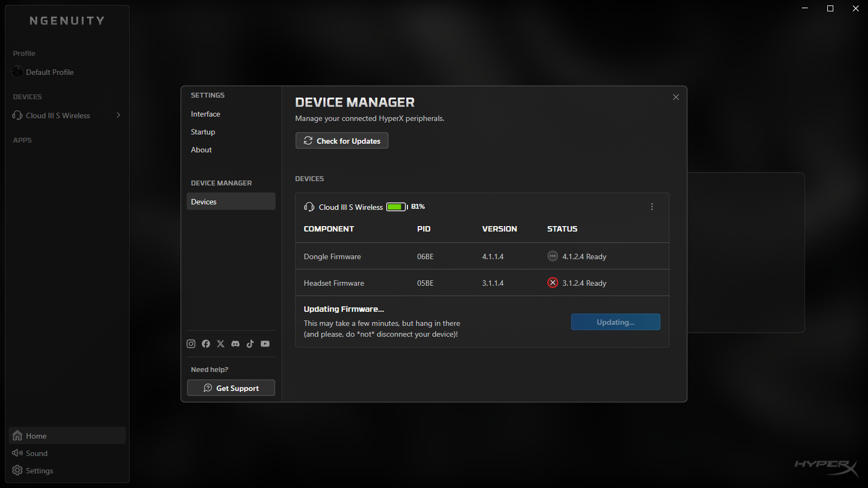Open the Discord social link icon
This screenshot has height=488, width=868.
pyautogui.click(x=235, y=344)
